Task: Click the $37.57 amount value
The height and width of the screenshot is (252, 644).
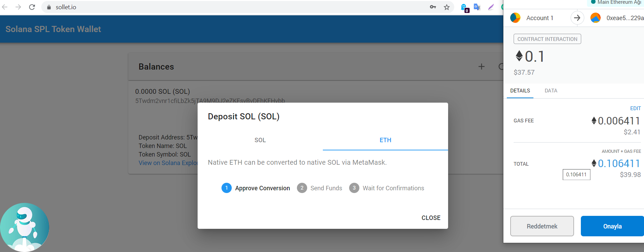Action: click(524, 72)
